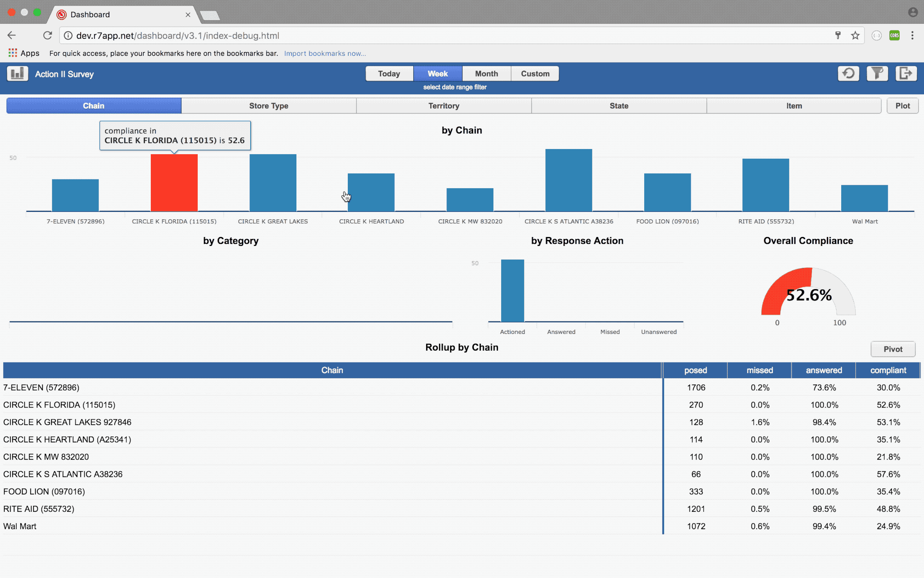
Task: Open a new browser tab
Action: click(210, 15)
